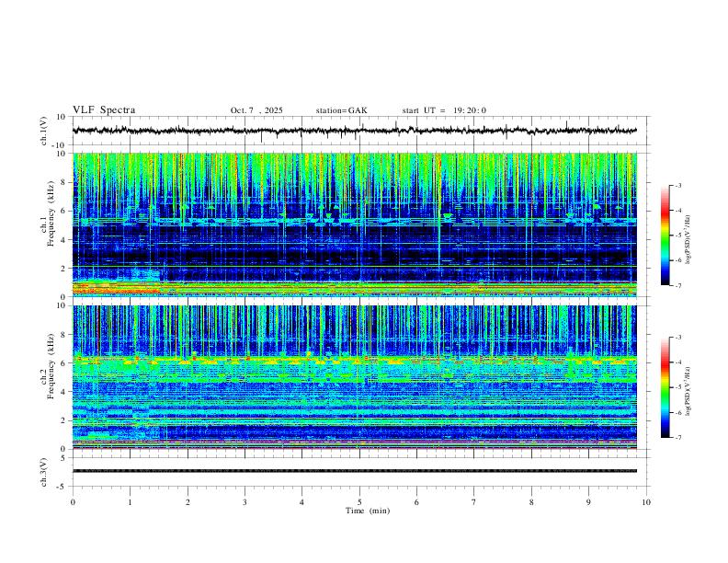This screenshot has width=728, height=563.
Task: Click the ch.1 spectrogram plot
Action: [355, 224]
